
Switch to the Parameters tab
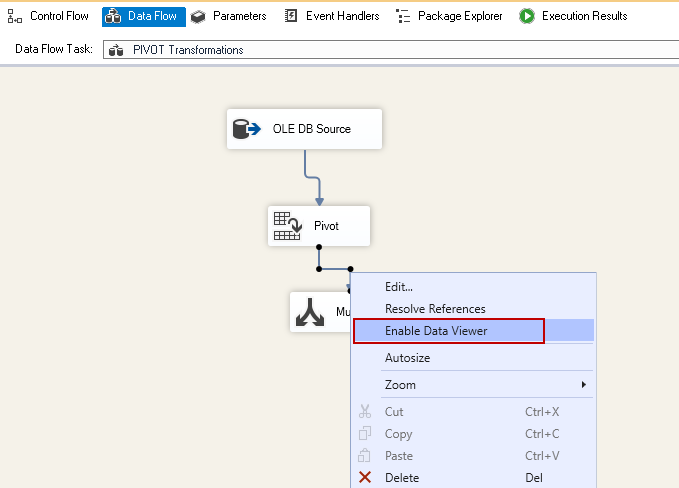click(229, 16)
